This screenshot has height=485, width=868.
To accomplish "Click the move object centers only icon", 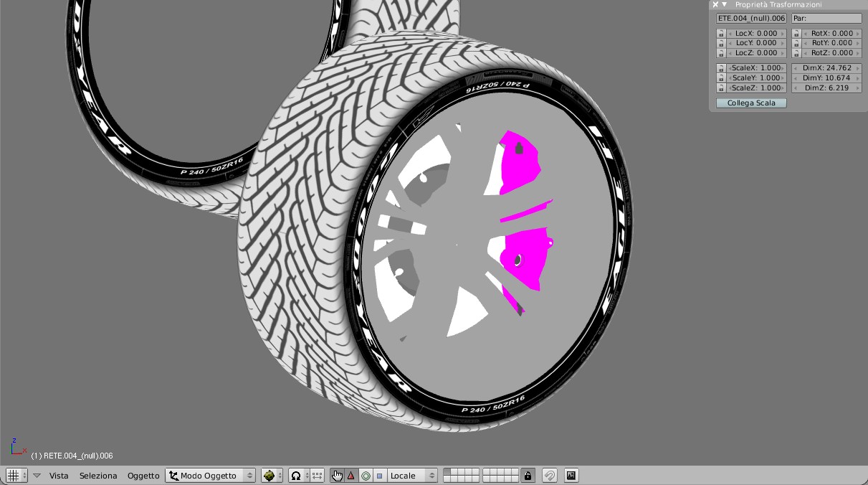I will tap(317, 476).
